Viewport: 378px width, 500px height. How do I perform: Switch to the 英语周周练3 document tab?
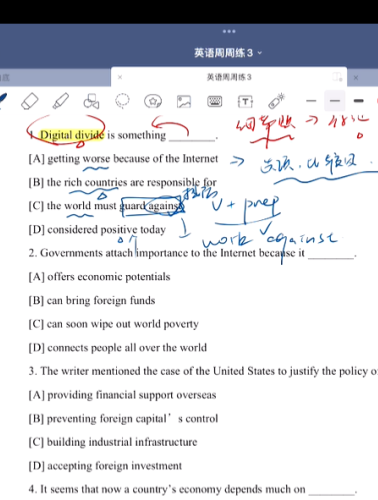pyautogui.click(x=229, y=77)
